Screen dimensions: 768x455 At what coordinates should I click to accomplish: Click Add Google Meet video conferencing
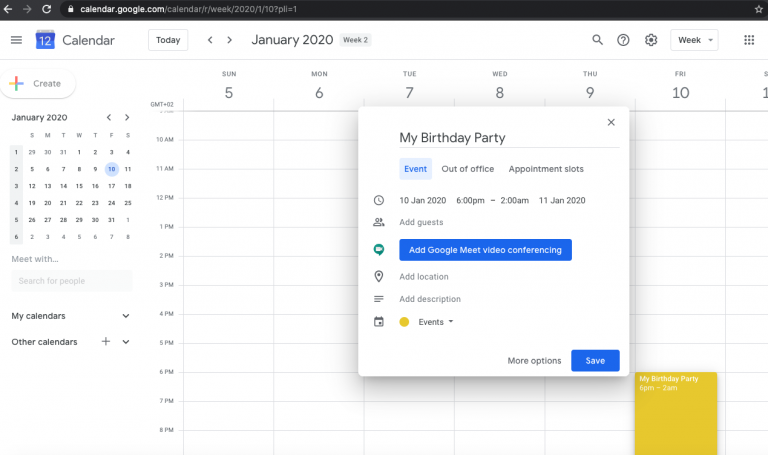click(x=485, y=250)
